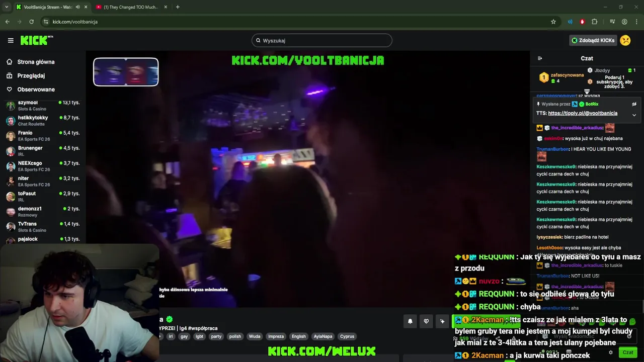
Task: Mute the VooltBanicja tab audio icon
Action: click(x=77, y=7)
